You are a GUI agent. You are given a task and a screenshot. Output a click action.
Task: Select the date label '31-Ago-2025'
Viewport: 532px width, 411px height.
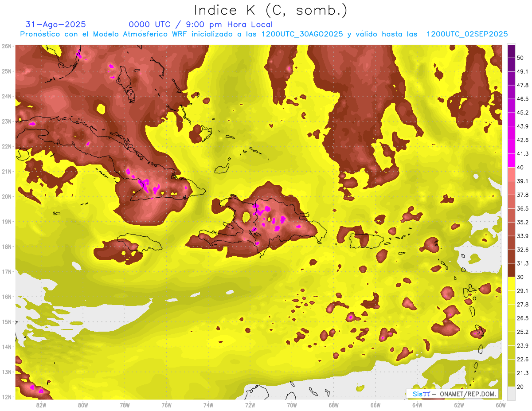click(56, 24)
